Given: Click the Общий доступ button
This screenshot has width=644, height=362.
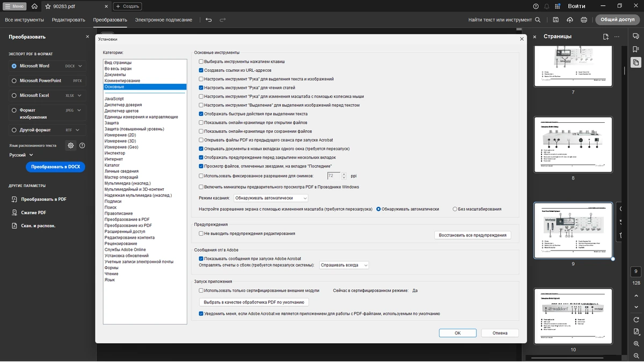Looking at the screenshot, I should (x=617, y=20).
